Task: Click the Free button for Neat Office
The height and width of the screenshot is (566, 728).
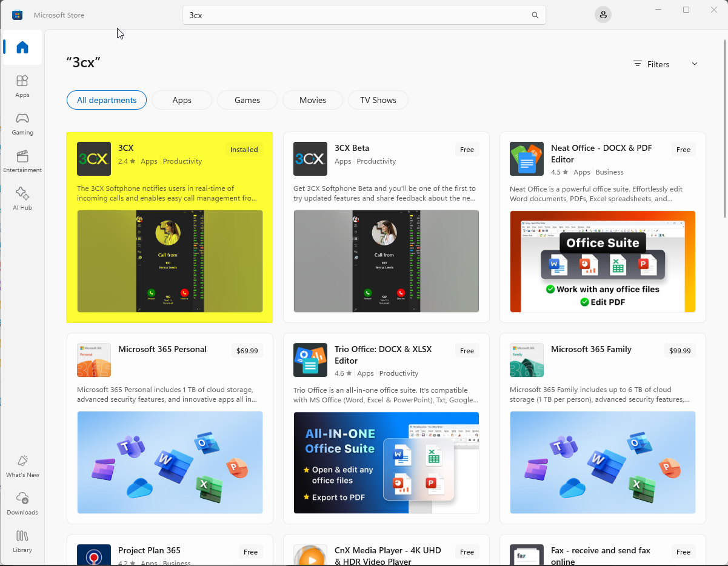Action: pos(683,150)
